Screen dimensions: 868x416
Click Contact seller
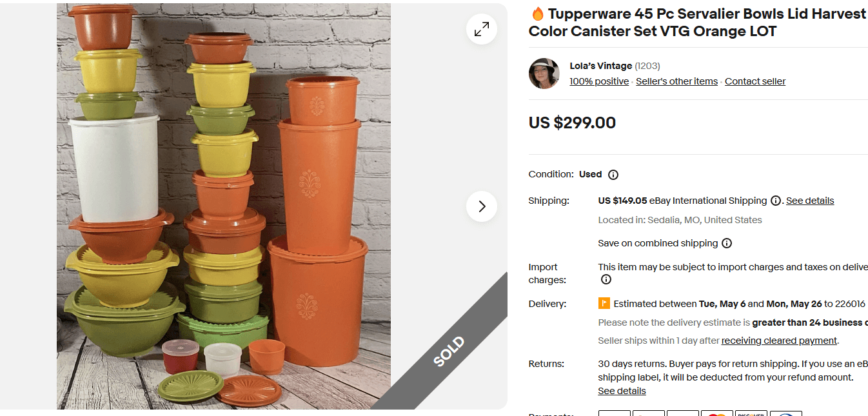coord(755,81)
